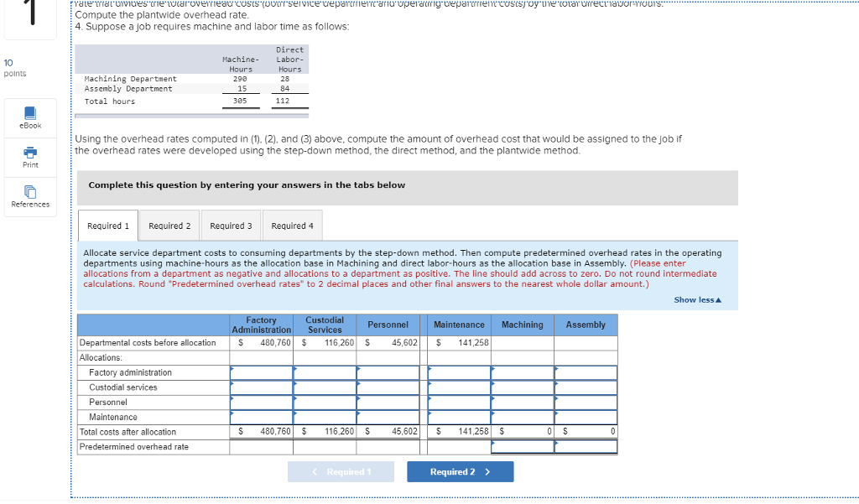Click Custodial services input in Machining column
The height and width of the screenshot is (504, 859).
tap(522, 387)
